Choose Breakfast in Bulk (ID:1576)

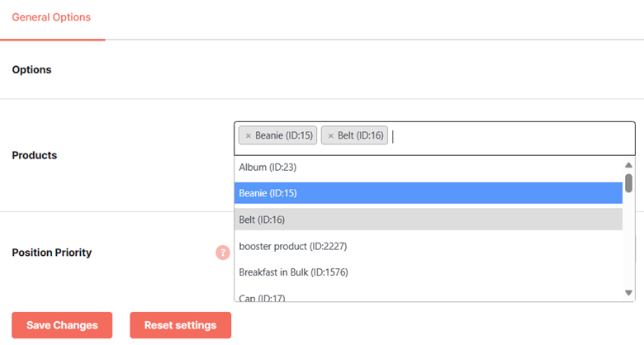pyautogui.click(x=429, y=272)
